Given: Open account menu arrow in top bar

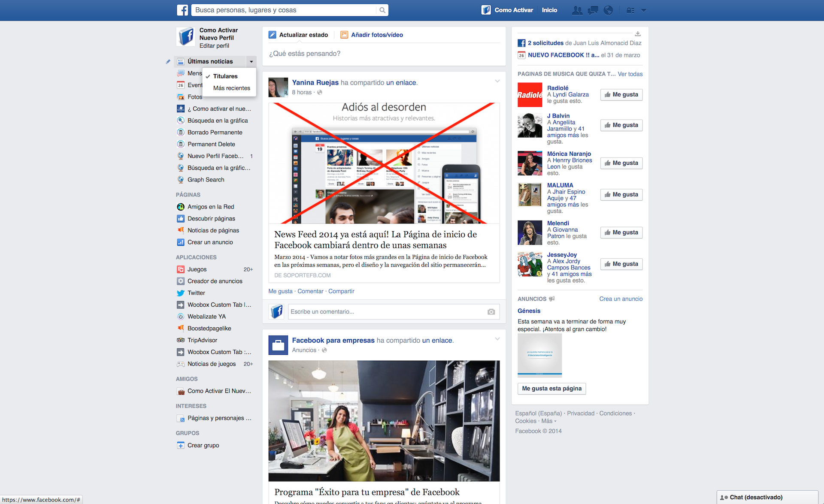Looking at the screenshot, I should tap(644, 10).
